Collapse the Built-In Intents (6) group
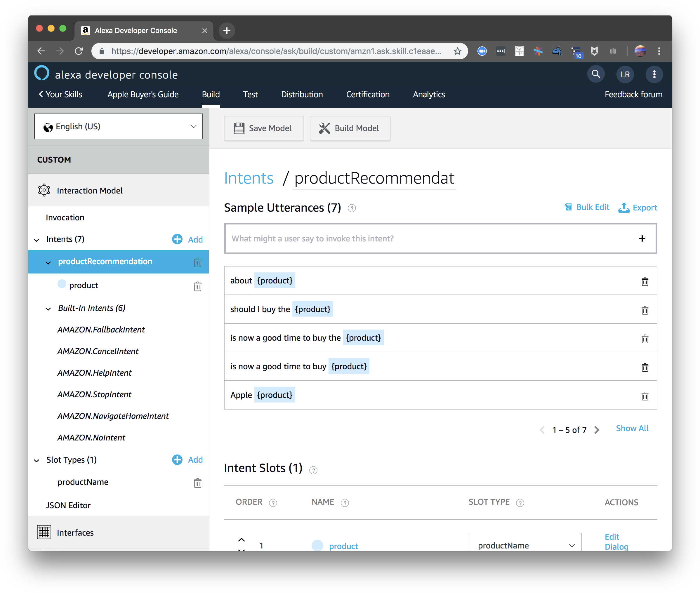Image resolution: width=700 pixels, height=594 pixels. [x=48, y=309]
